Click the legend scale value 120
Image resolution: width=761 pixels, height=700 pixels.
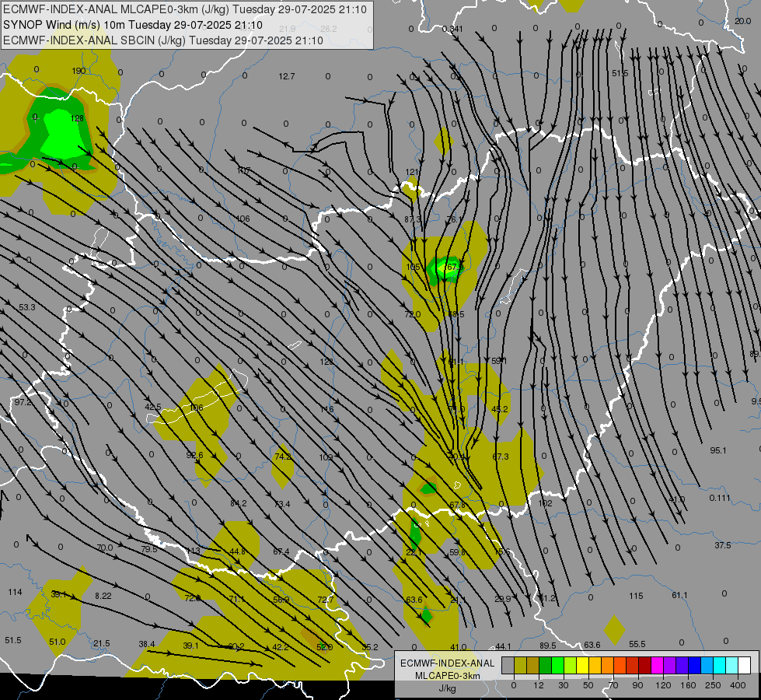[x=663, y=685]
